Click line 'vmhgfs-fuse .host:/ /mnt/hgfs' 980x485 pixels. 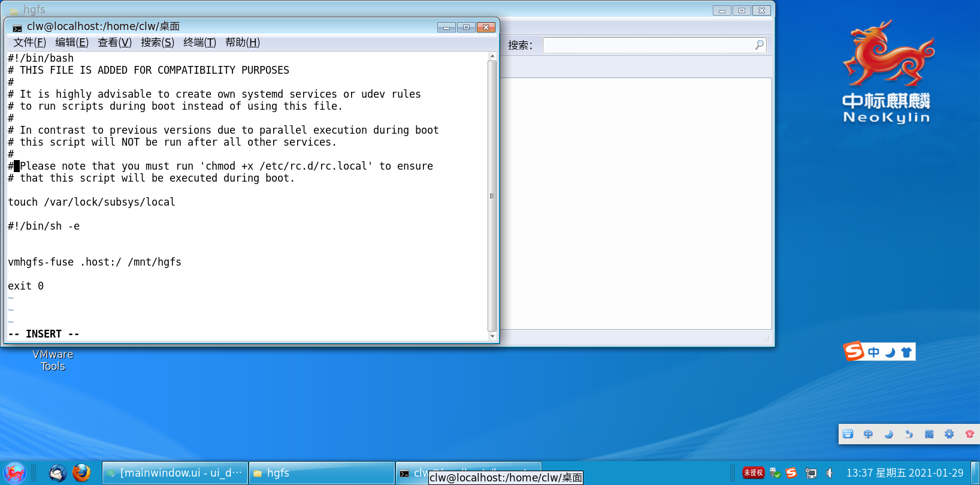(95, 262)
